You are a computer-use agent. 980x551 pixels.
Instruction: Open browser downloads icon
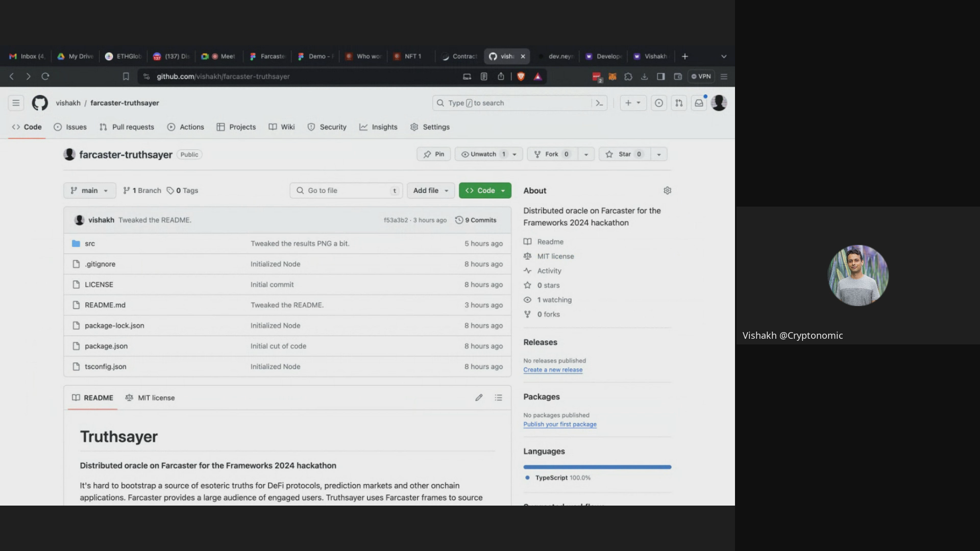click(645, 77)
